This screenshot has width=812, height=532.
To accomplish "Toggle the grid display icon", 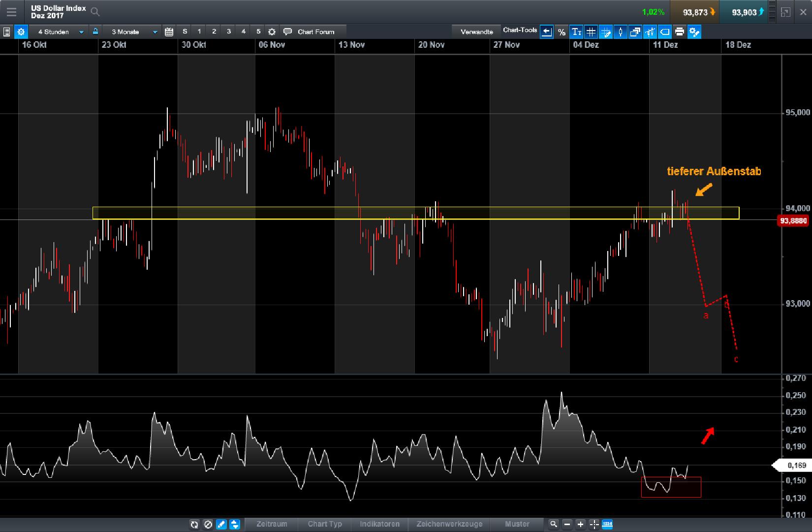I will tap(591, 31).
